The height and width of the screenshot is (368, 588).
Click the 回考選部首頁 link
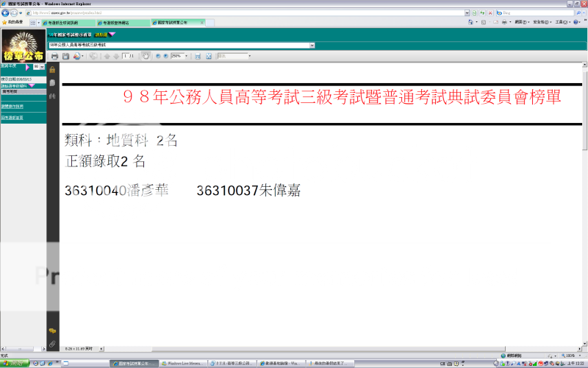pos(12,117)
